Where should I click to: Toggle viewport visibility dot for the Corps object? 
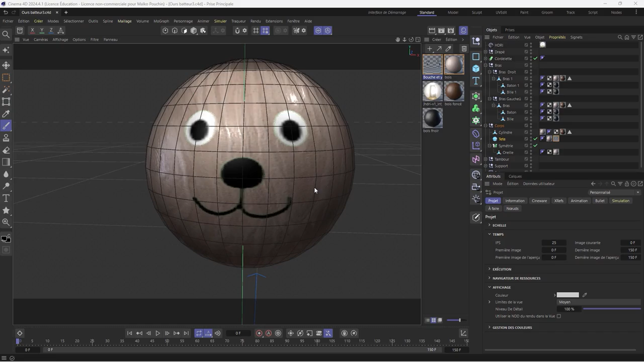pos(530,126)
